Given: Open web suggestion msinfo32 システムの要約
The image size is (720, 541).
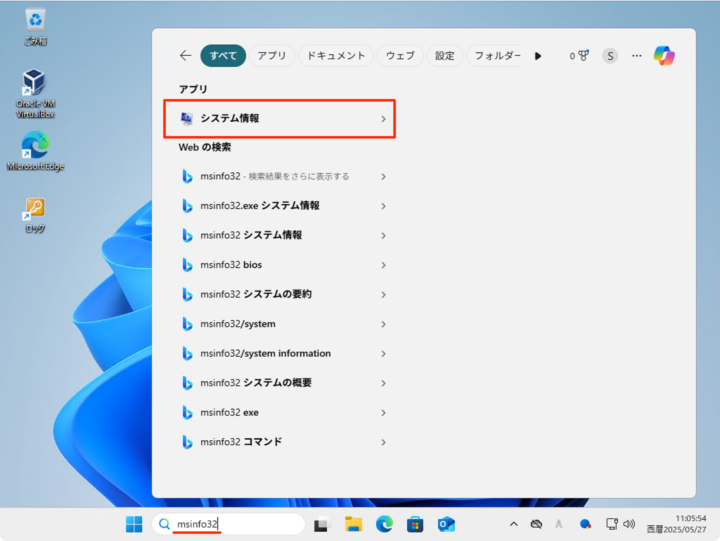Looking at the screenshot, I should click(x=279, y=294).
